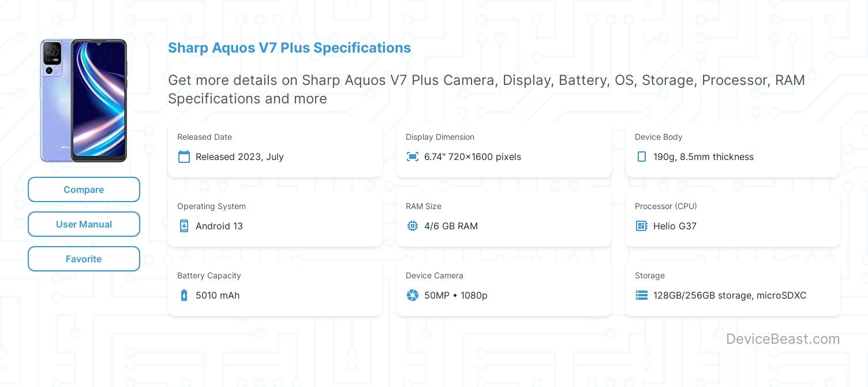The image size is (868, 387).
Task: Visit DeviceBeast.com watermark link
Action: [783, 339]
